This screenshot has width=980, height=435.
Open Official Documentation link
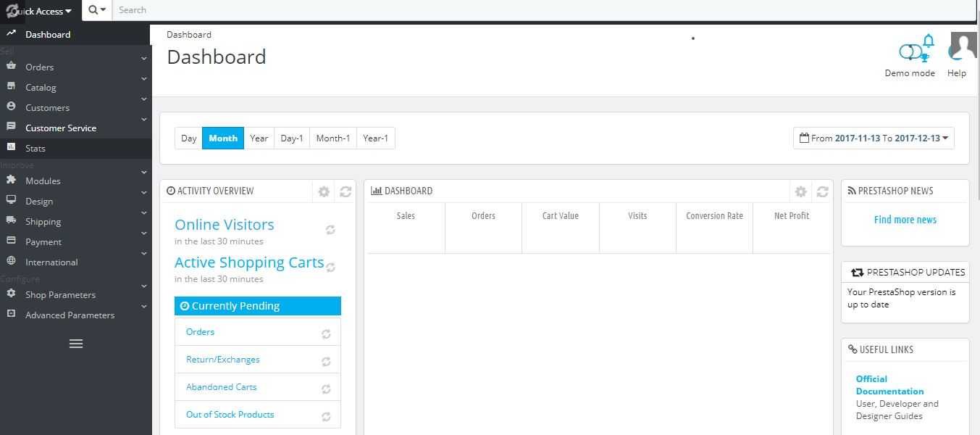[x=890, y=385]
